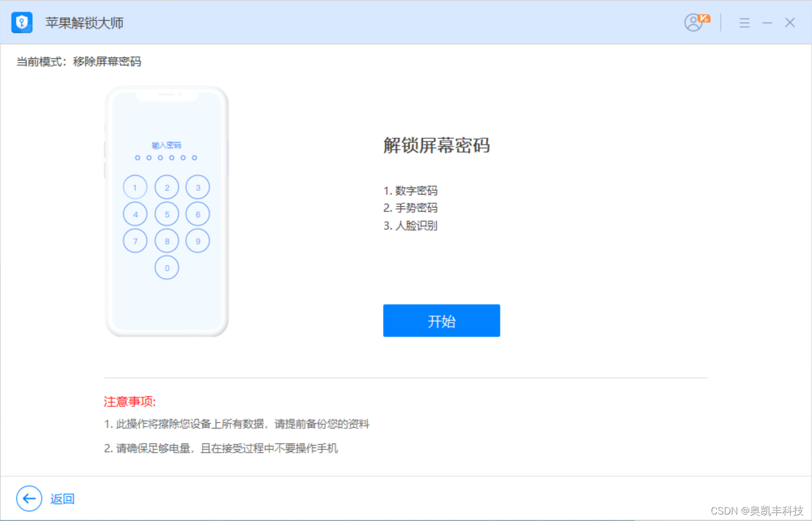Viewport: 812px width, 521px height.
Task: Click the circular back arrow icon
Action: (x=29, y=499)
